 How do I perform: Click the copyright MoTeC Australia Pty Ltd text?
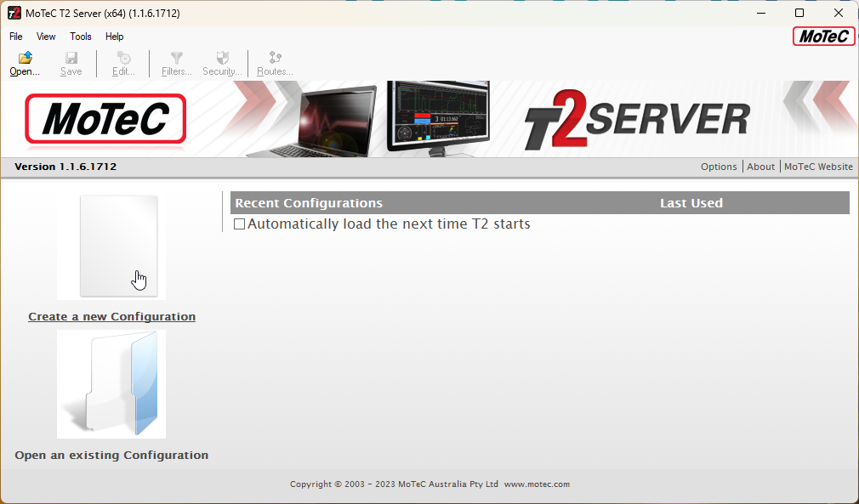pos(394,484)
